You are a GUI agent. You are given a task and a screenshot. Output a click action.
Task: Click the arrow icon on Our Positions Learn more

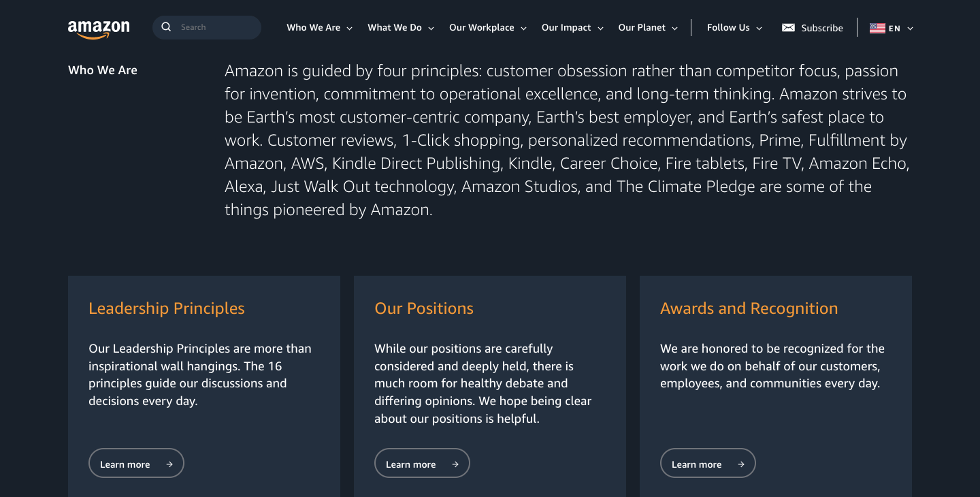click(455, 464)
